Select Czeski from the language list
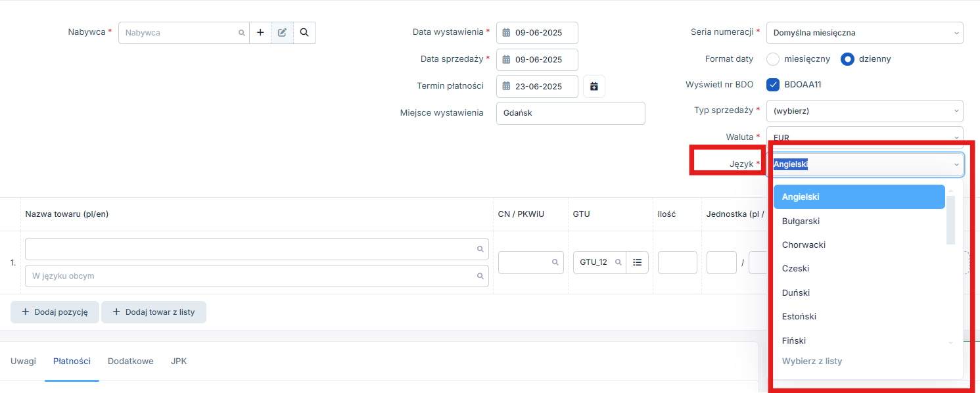The height and width of the screenshot is (393, 980). click(x=859, y=268)
